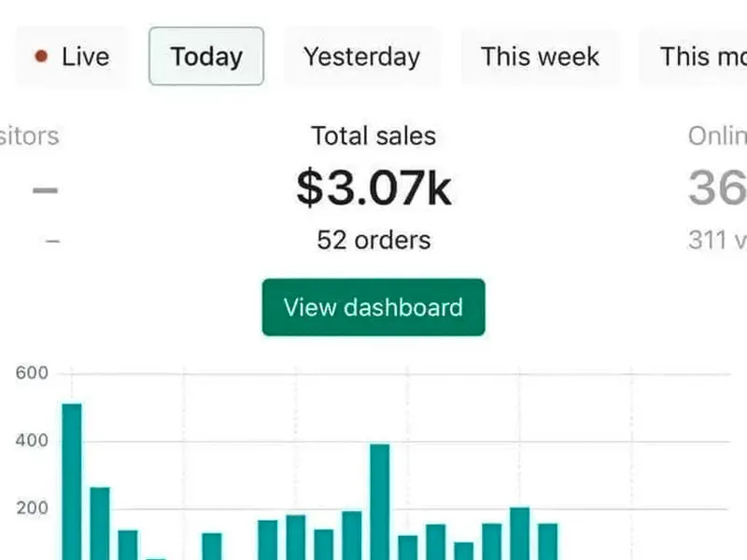Click the tall mid-chart bar near 400
This screenshot has height=560, width=747.
click(x=379, y=501)
